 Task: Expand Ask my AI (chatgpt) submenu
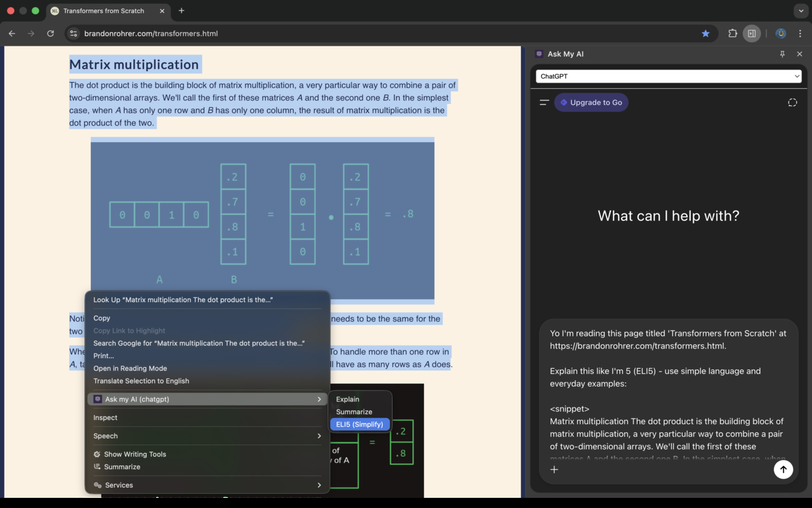point(207,399)
